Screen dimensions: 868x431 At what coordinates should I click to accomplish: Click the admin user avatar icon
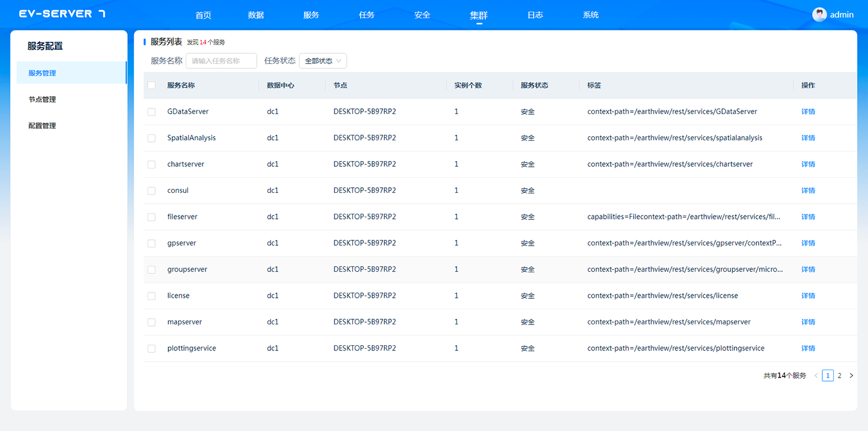point(819,14)
